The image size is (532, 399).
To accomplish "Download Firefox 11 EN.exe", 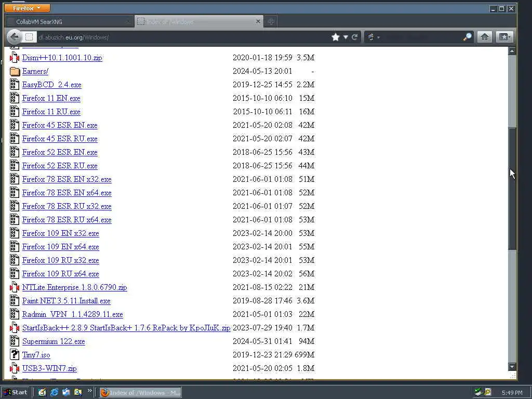I will 51,98.
